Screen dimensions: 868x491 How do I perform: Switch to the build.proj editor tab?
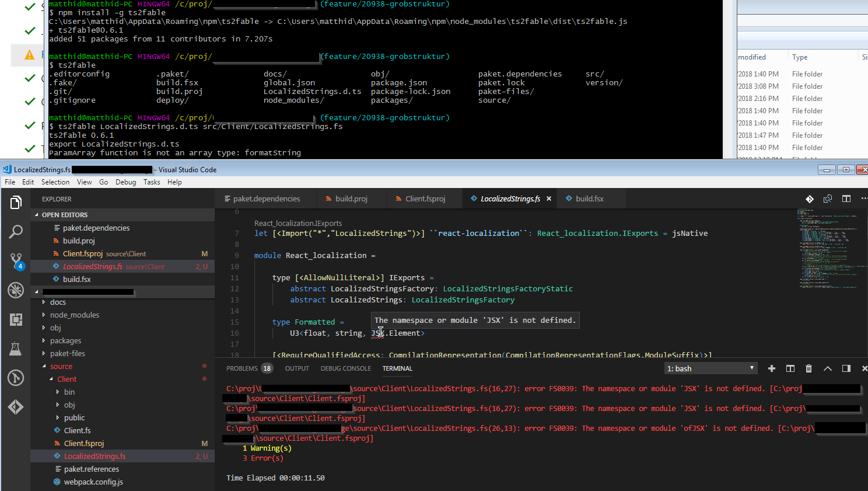[x=351, y=199]
